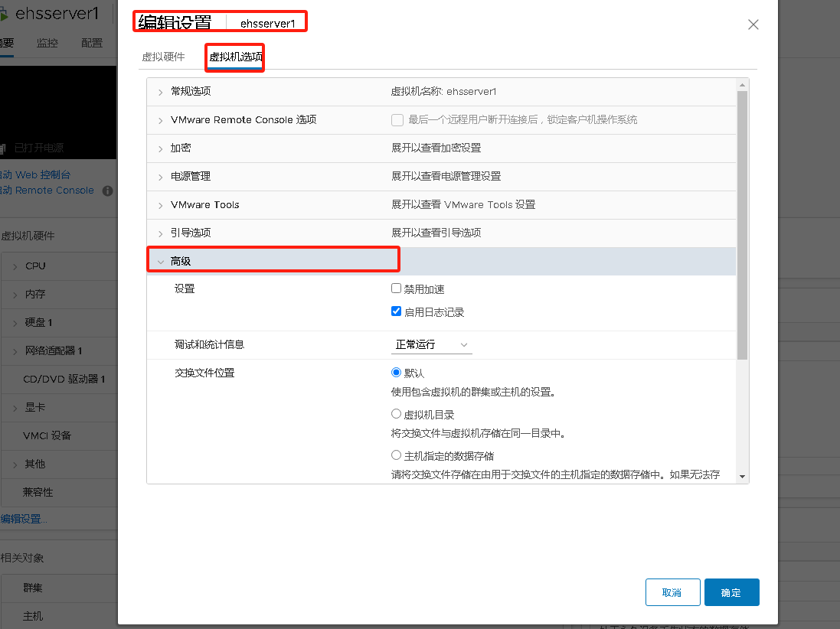Screen dimensions: 840x629
Task: Click the 群集 related object row
Action: tap(60, 588)
